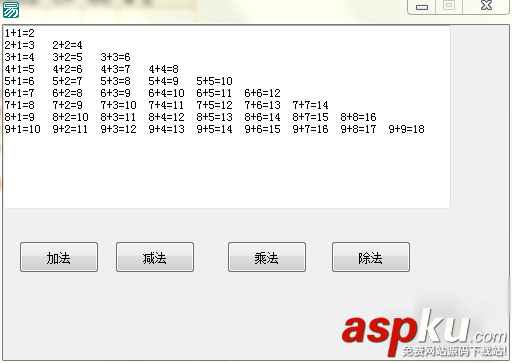Click the text "2+2=4"

pos(67,45)
